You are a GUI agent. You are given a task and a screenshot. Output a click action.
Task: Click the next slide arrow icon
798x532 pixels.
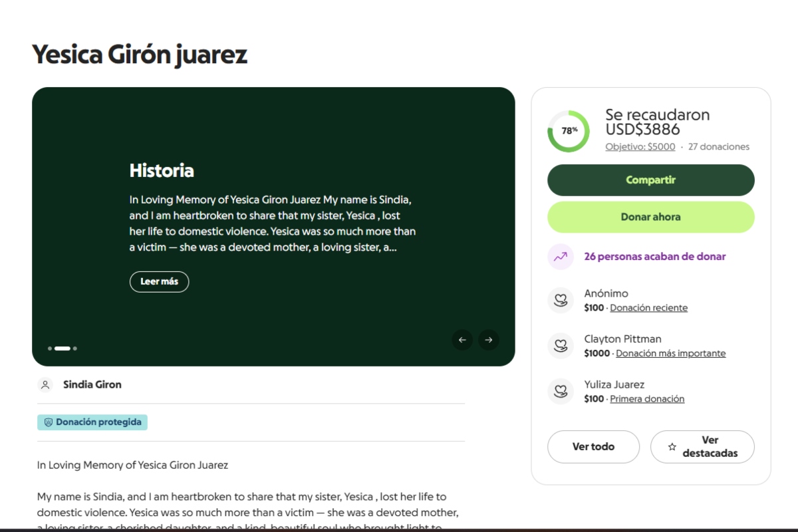(x=489, y=340)
